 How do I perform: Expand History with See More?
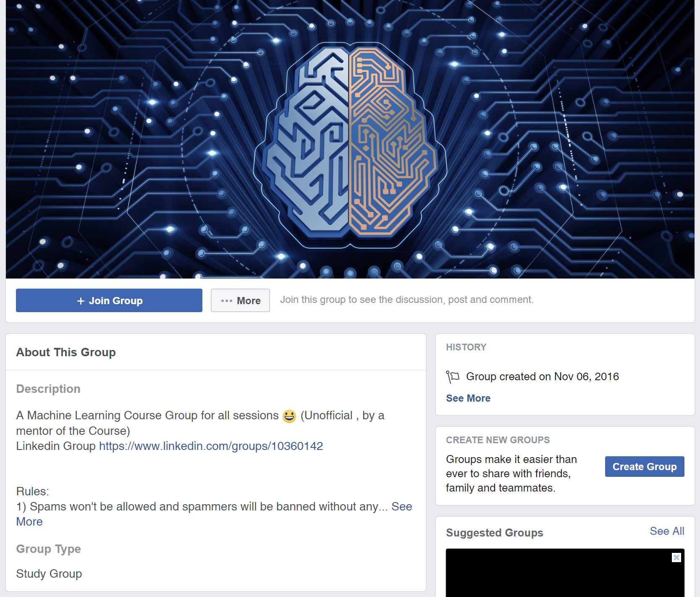click(x=468, y=398)
